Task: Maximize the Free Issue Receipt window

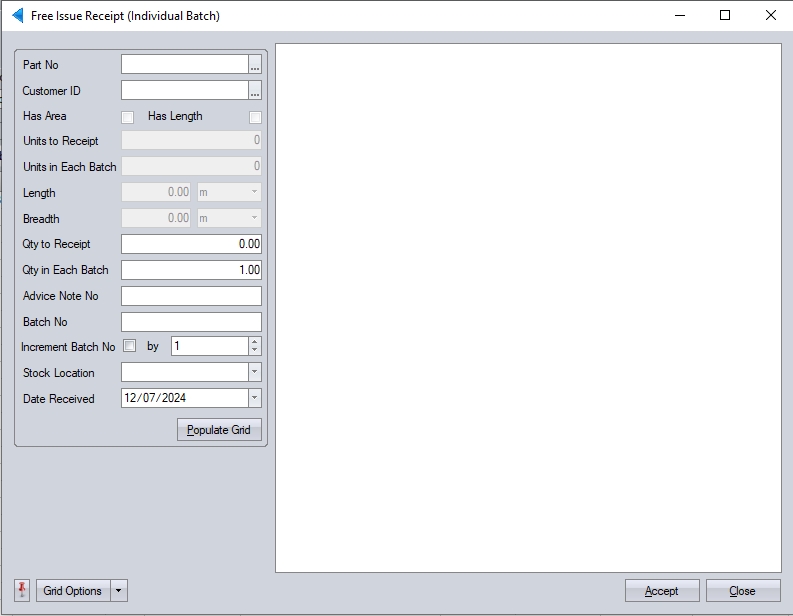Action: (x=725, y=16)
